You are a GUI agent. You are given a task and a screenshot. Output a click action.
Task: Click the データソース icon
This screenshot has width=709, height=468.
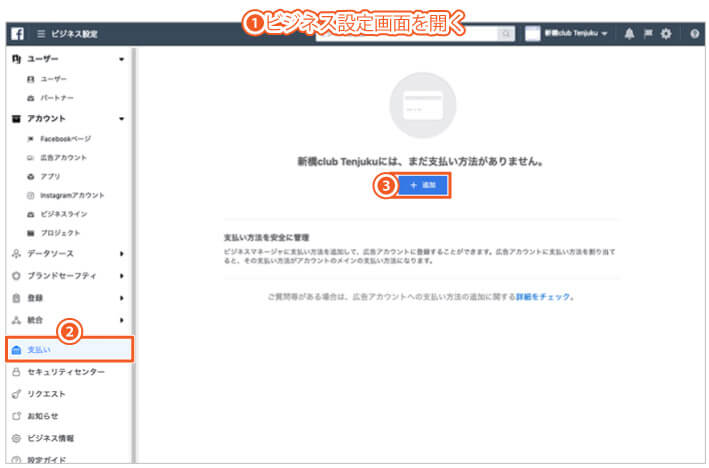[x=16, y=254]
